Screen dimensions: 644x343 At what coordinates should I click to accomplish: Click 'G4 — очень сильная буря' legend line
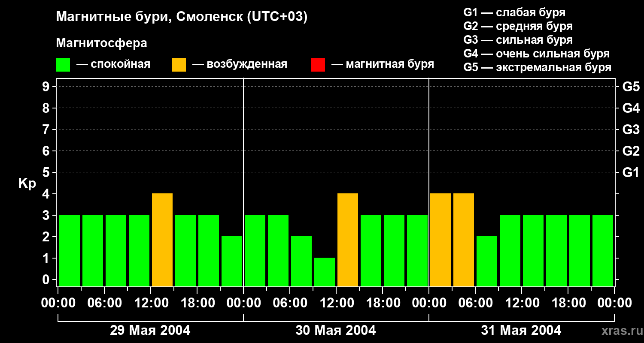tap(536, 54)
